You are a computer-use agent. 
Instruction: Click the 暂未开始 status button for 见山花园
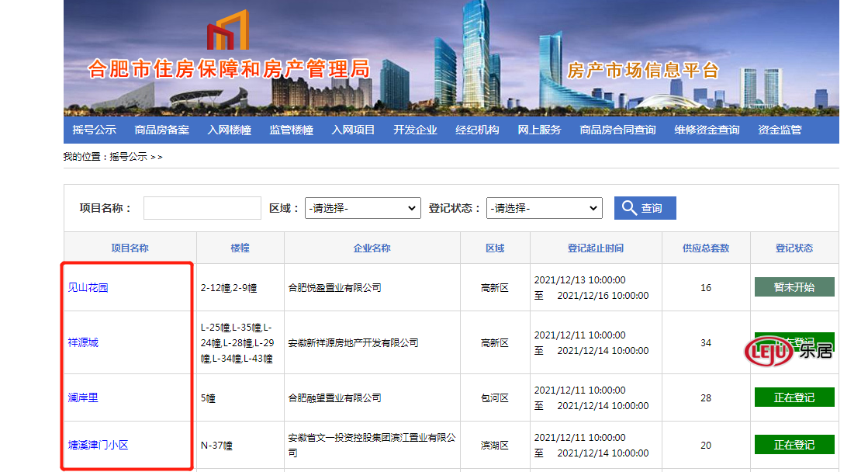[794, 287]
